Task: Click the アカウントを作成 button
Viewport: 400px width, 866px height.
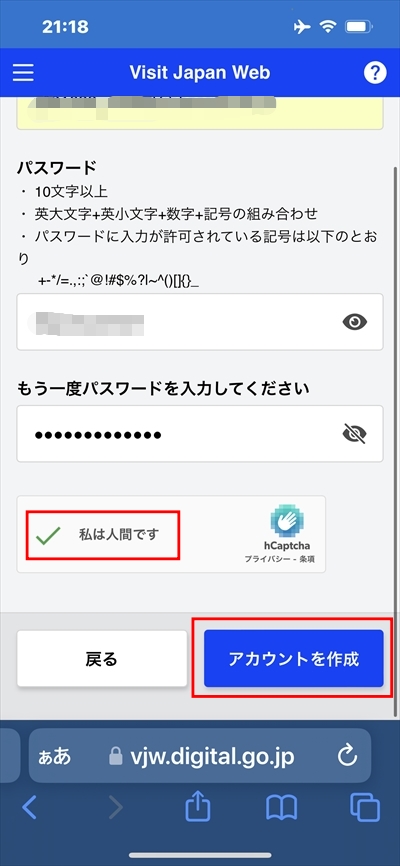Action: coord(294,658)
